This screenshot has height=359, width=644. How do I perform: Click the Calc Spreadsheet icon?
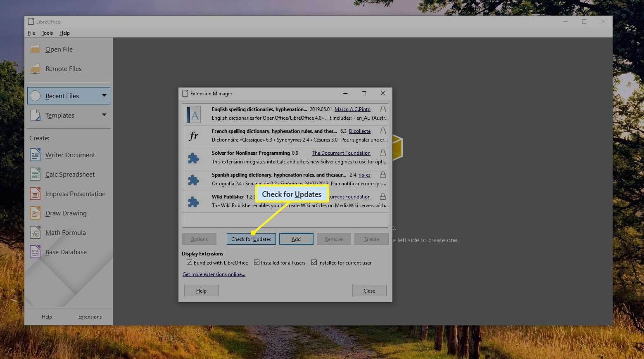coord(35,174)
